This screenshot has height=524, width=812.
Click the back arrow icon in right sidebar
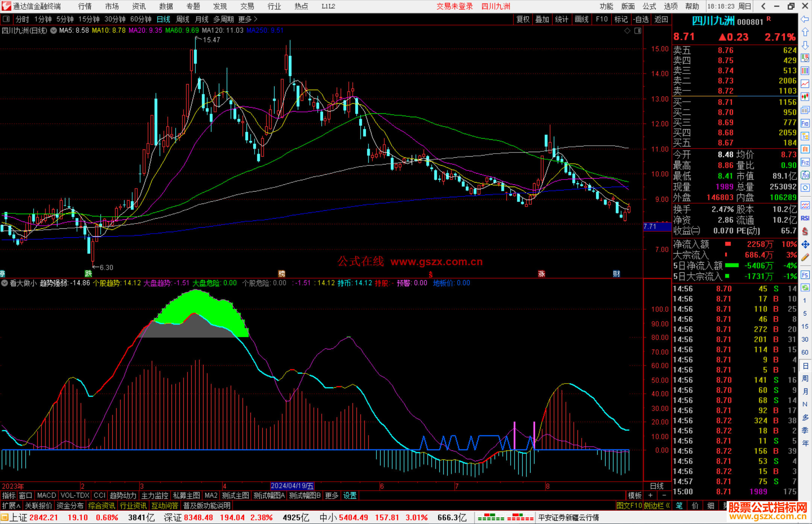tap(805, 19)
